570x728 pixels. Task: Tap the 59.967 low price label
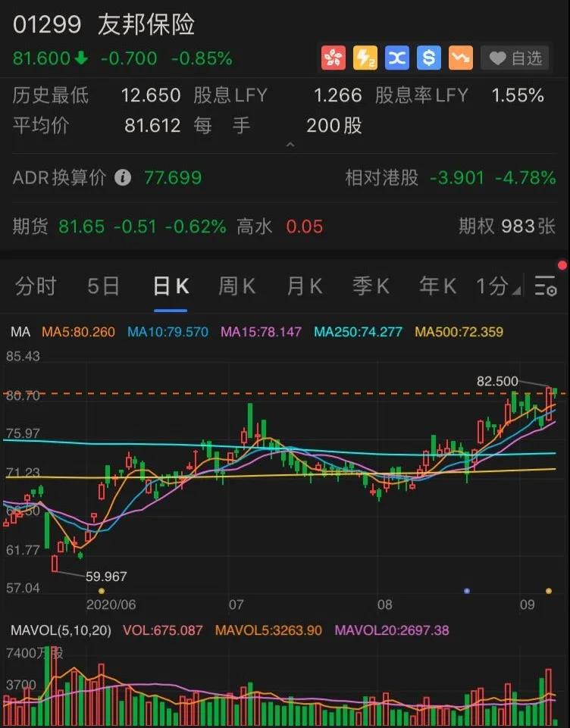pyautogui.click(x=106, y=576)
